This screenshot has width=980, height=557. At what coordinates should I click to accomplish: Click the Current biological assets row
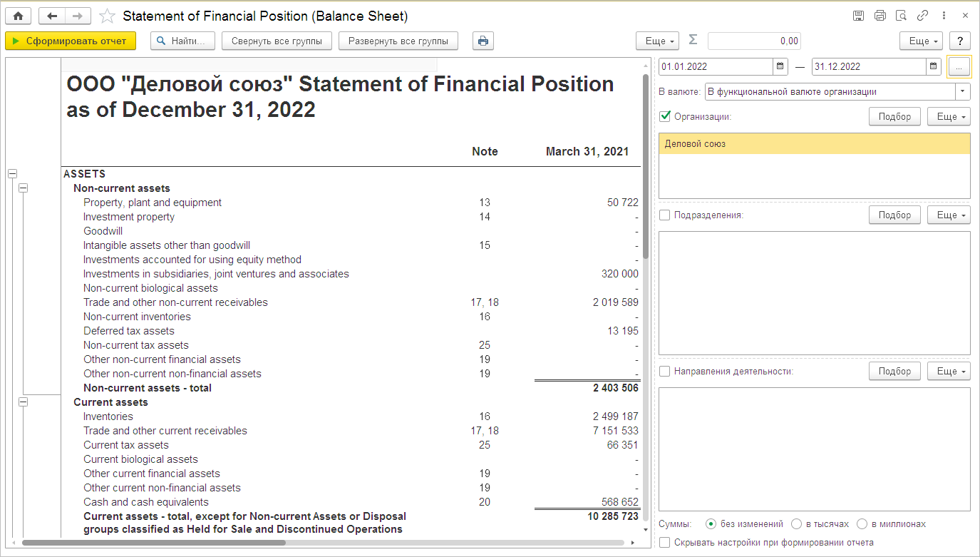coord(350,459)
